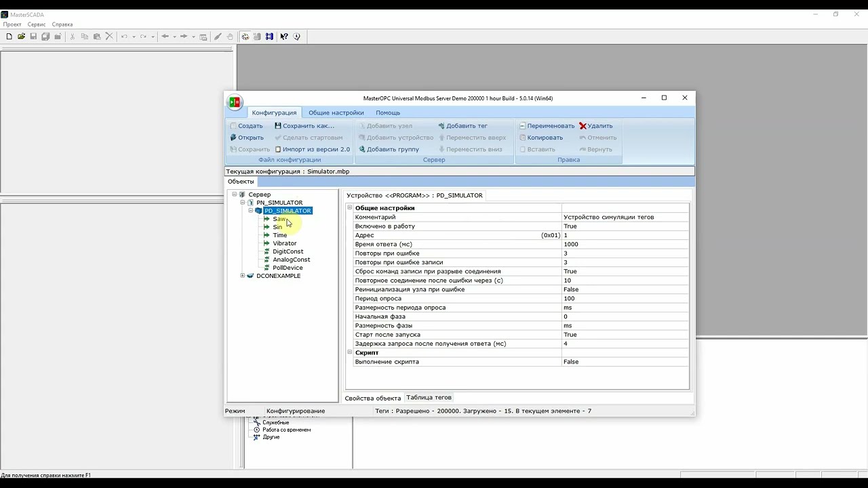Open the Проект menu
The height and width of the screenshot is (488, 868).
[12, 24]
